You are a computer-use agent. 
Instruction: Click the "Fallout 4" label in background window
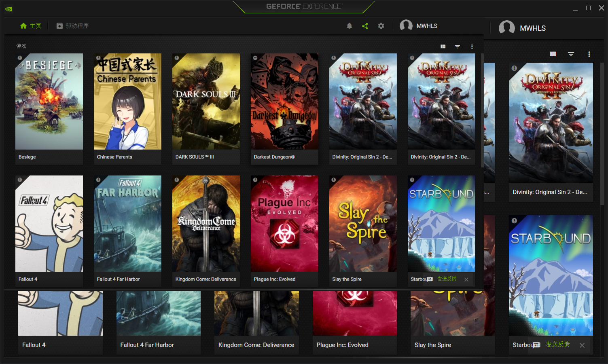34,345
